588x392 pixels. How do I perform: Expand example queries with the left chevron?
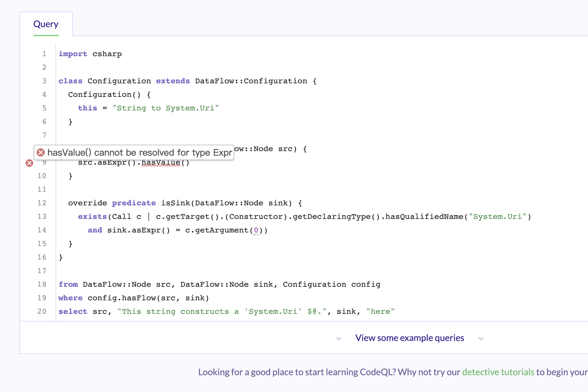[x=339, y=339]
